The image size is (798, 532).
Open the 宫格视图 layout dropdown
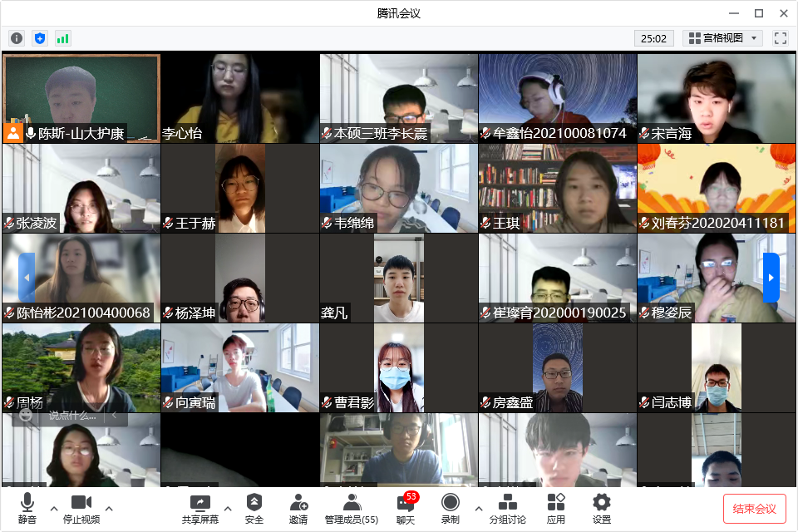coord(722,38)
